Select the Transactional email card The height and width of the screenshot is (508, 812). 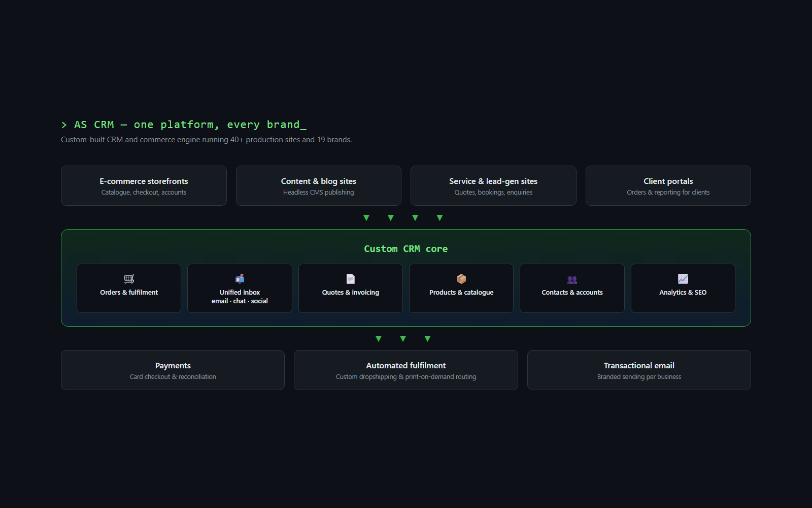click(639, 370)
